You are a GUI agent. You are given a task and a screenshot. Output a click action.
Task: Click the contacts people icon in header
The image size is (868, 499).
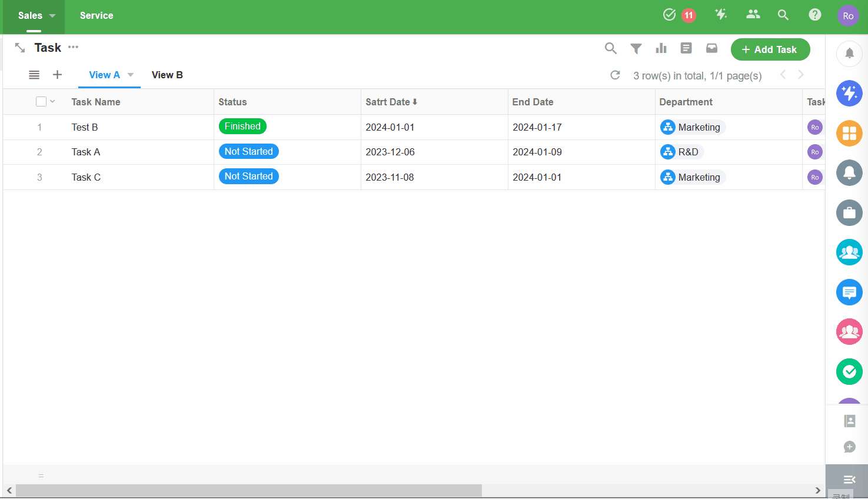(x=753, y=15)
